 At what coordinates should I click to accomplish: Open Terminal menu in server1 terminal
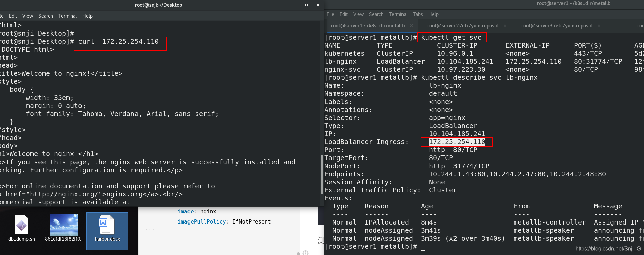[398, 14]
